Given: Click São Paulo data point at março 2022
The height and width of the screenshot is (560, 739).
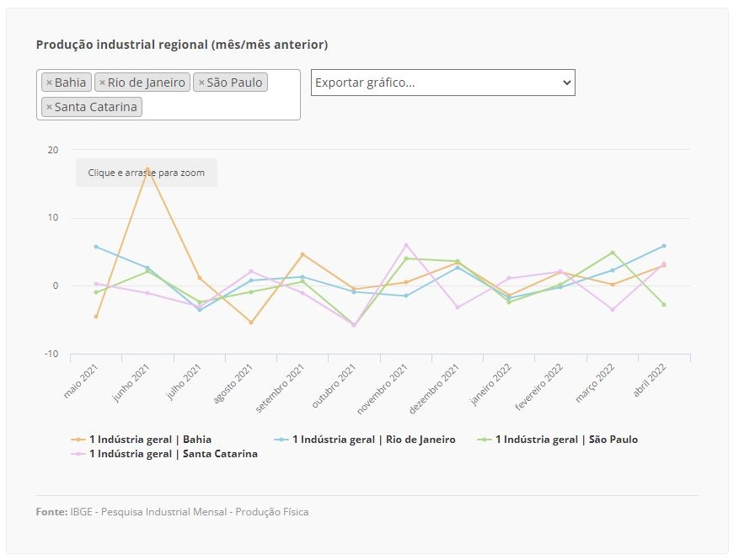Looking at the screenshot, I should pos(613,253).
